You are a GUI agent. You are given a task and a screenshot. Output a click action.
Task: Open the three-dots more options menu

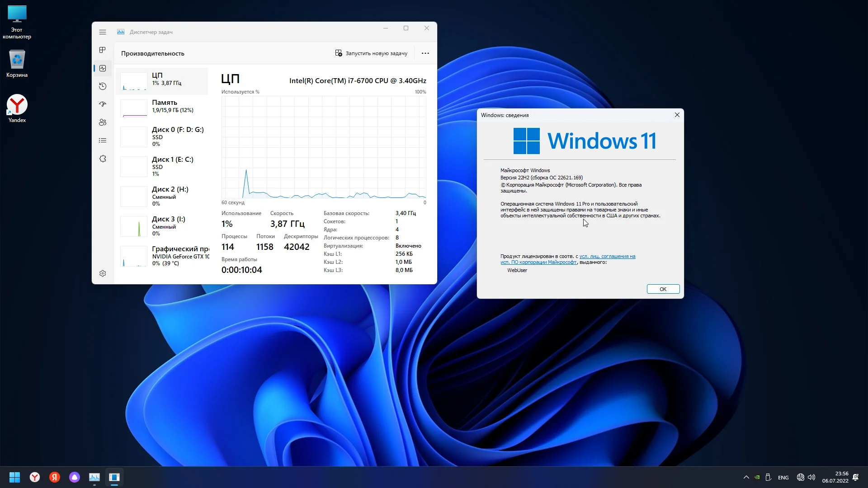click(425, 53)
